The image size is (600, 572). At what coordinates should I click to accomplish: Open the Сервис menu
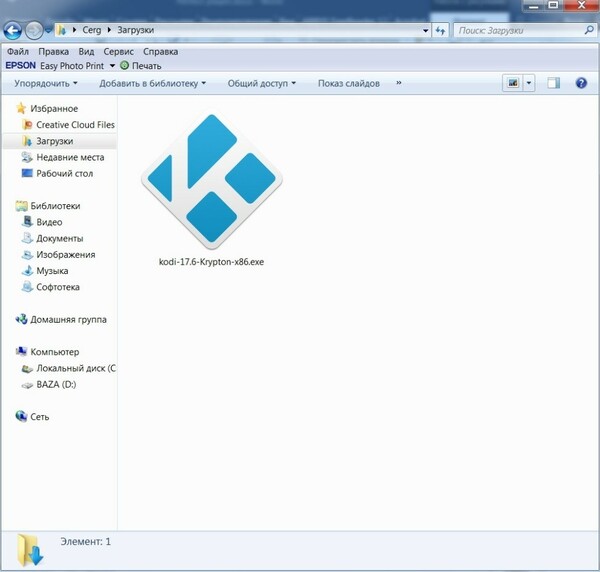(x=119, y=52)
